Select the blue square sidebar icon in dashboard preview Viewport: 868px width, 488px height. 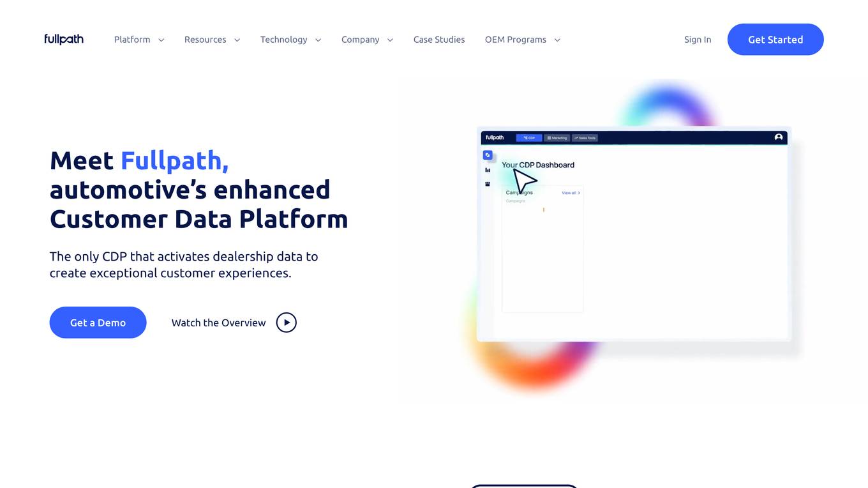[488, 155]
